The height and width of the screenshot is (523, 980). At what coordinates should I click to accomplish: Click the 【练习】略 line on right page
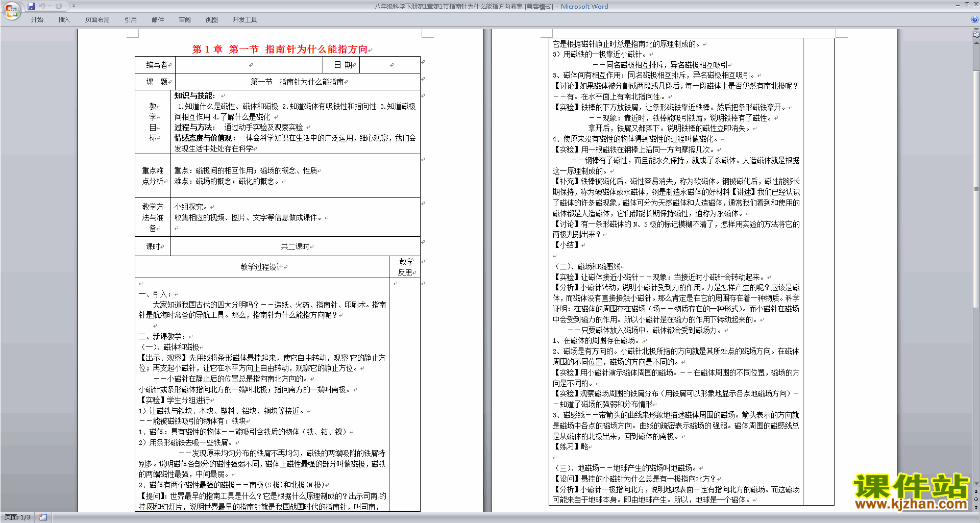click(570, 446)
